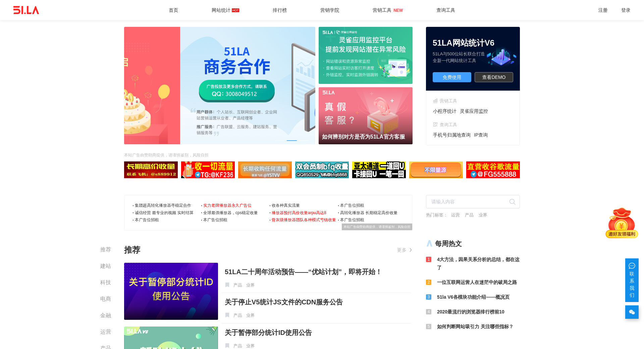Click the 51.LA logo in header
The height and width of the screenshot is (349, 644).
[x=26, y=10]
